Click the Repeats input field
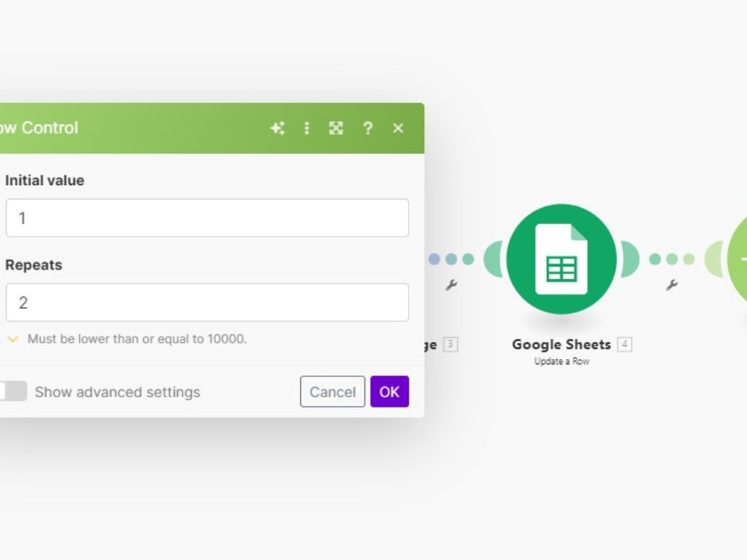 pos(207,302)
